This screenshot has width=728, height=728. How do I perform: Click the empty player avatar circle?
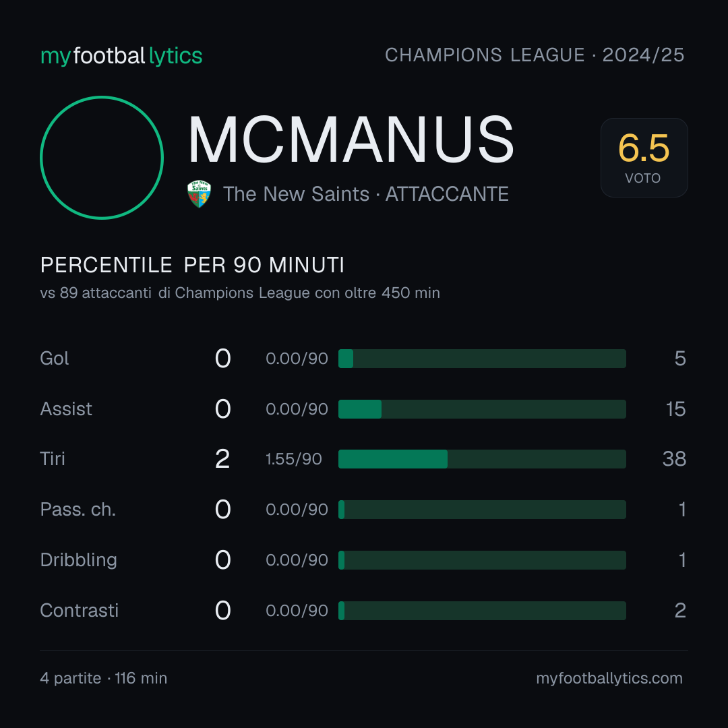pos(102,157)
